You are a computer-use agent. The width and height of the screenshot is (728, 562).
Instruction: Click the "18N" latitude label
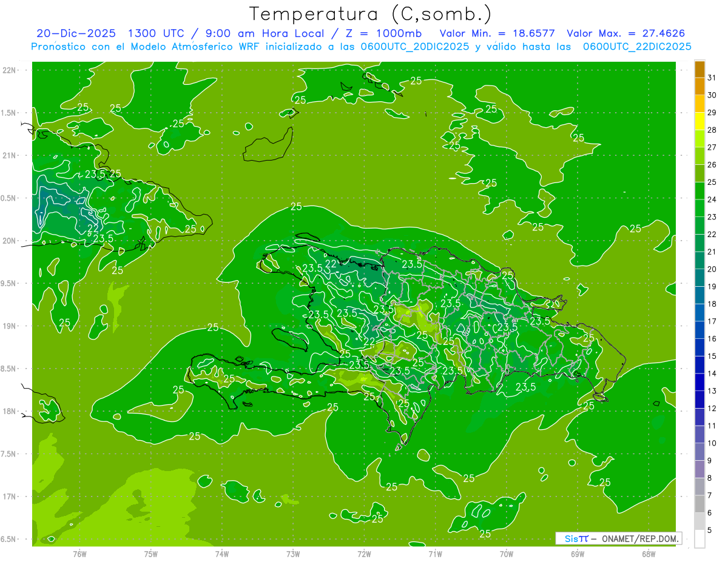click(x=9, y=411)
